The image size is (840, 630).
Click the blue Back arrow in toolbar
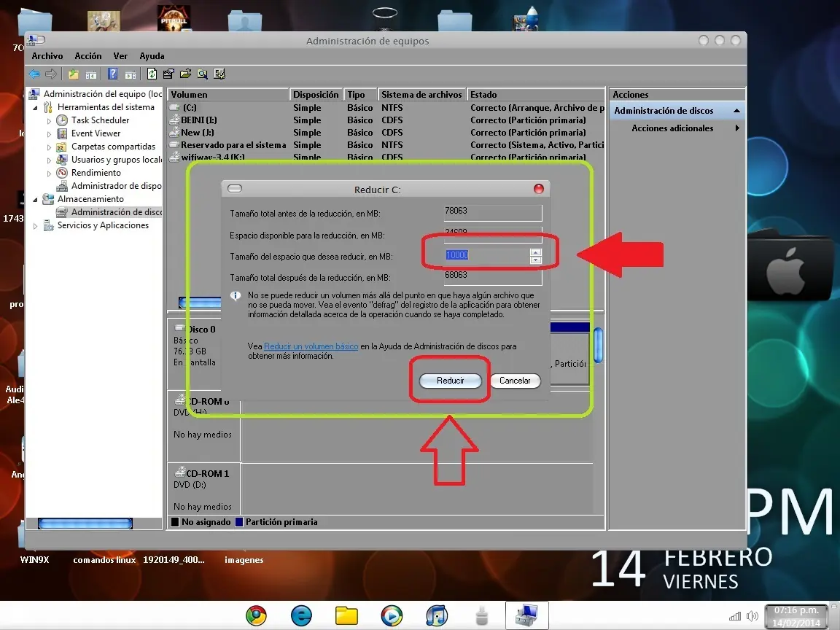click(x=34, y=74)
